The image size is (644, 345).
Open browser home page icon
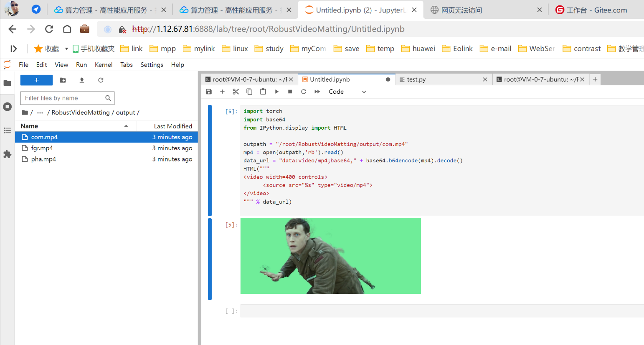(67, 29)
